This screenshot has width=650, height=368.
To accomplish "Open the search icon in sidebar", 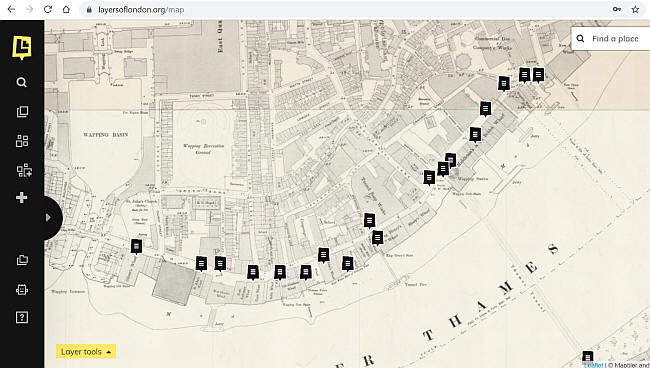I will click(x=22, y=82).
